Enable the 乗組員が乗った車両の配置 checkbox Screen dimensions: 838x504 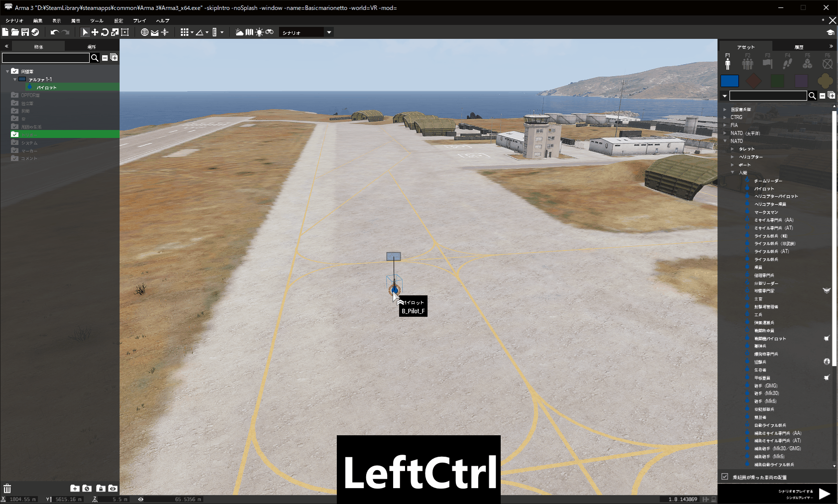[724, 477]
